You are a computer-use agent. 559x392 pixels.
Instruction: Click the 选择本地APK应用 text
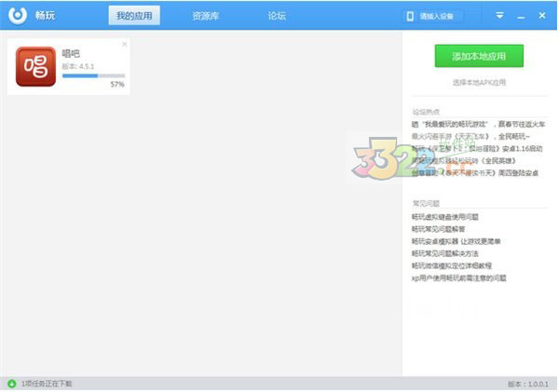[x=479, y=83]
